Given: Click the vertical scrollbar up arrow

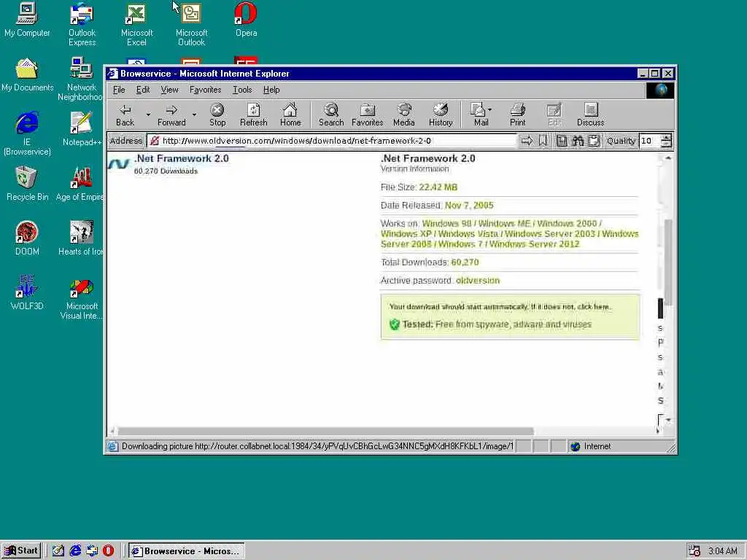Looking at the screenshot, I should coord(668,158).
